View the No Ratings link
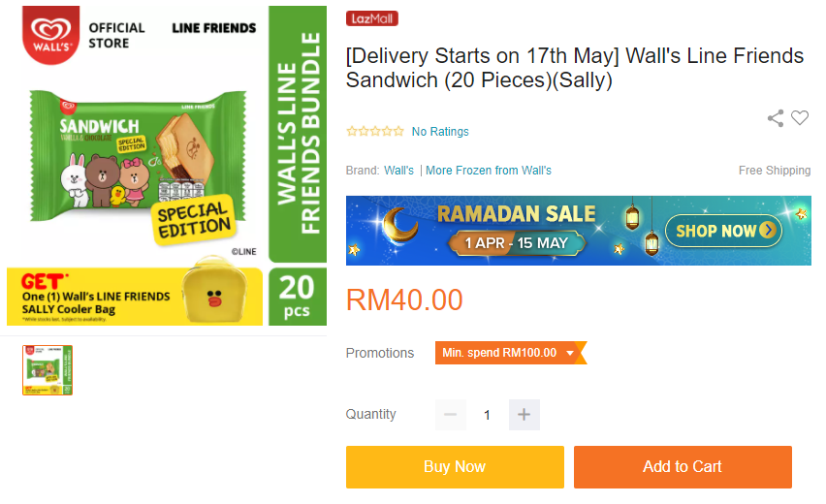 click(440, 132)
